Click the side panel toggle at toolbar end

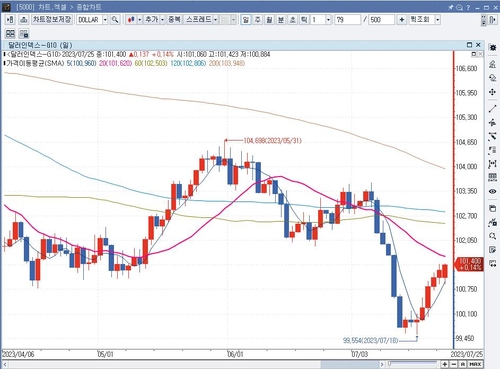[x=492, y=20]
